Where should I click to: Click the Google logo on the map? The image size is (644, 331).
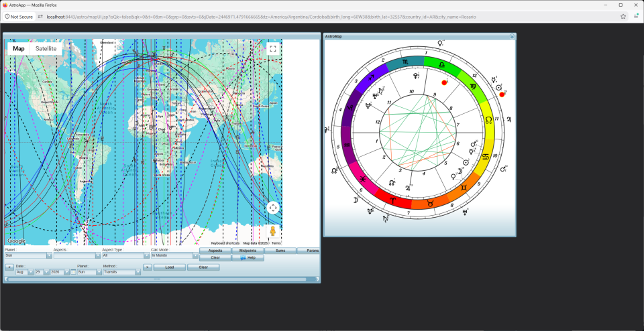(x=16, y=241)
